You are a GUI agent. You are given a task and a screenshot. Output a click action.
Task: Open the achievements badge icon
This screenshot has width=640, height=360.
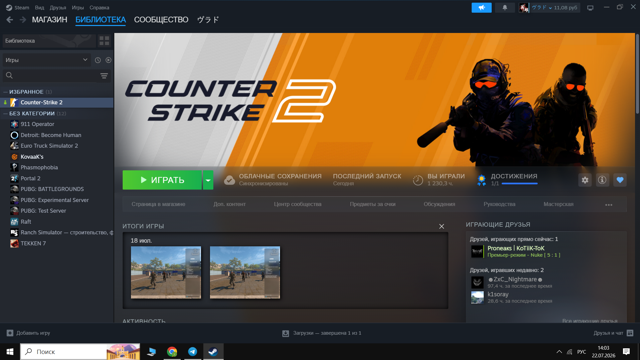[x=482, y=180]
